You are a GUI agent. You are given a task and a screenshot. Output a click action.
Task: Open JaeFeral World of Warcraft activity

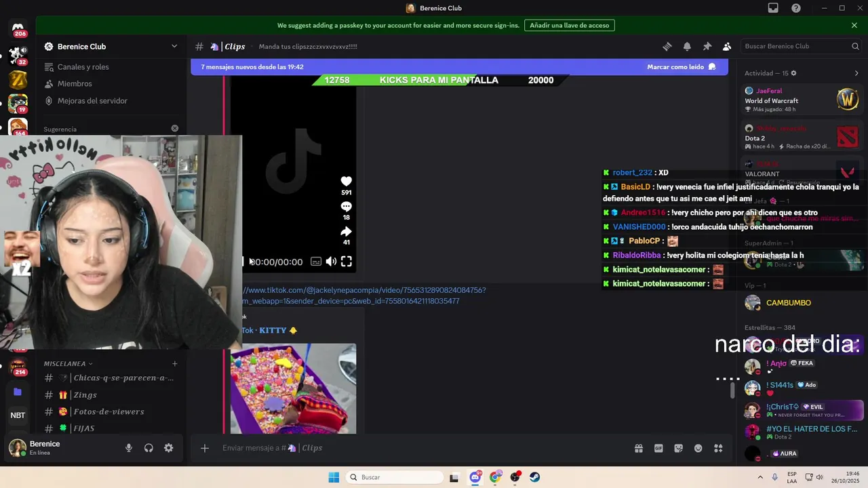click(803, 100)
